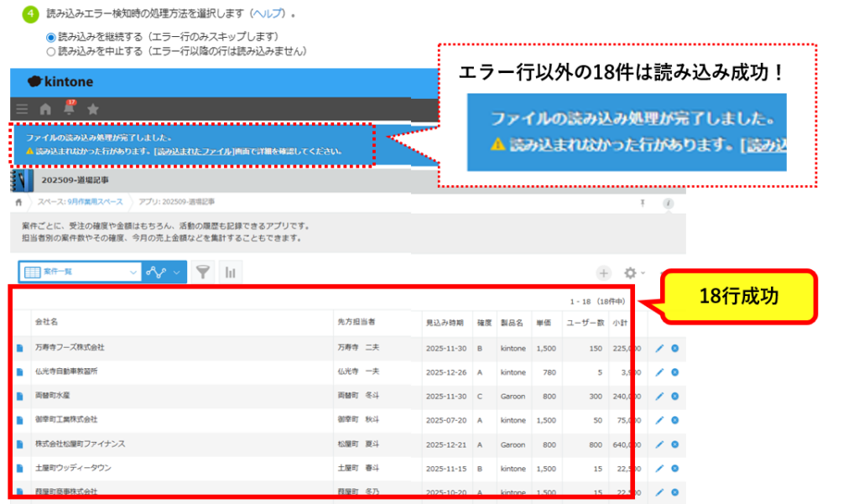The image size is (859, 504).
Task: Click the info icon above app description
Action: coord(669,203)
